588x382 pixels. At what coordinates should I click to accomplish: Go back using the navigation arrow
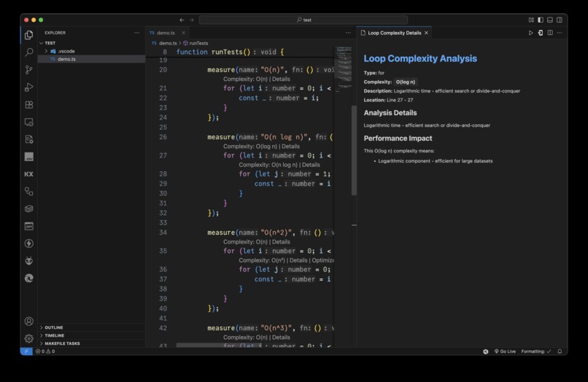[182, 20]
